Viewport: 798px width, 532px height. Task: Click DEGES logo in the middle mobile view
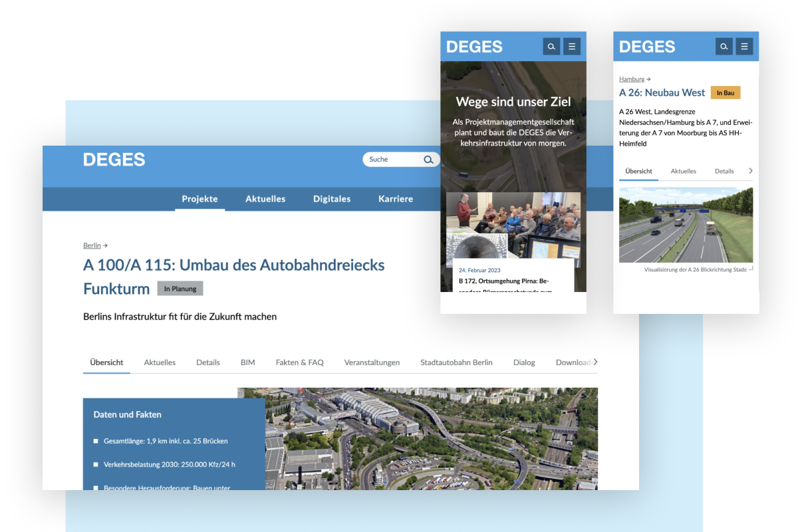tap(474, 47)
